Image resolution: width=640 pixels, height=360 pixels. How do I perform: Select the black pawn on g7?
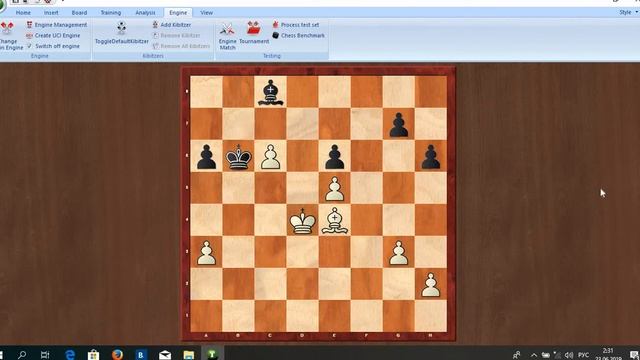click(398, 124)
